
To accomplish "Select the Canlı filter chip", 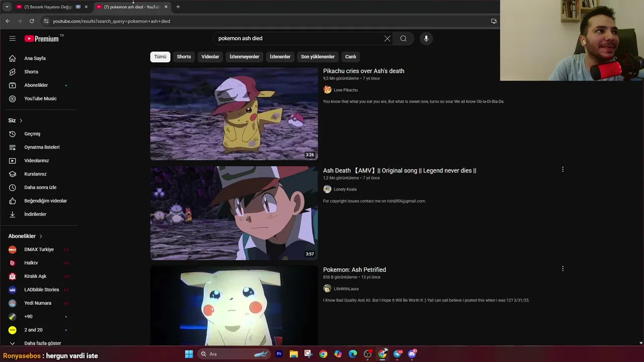I will coord(351,57).
